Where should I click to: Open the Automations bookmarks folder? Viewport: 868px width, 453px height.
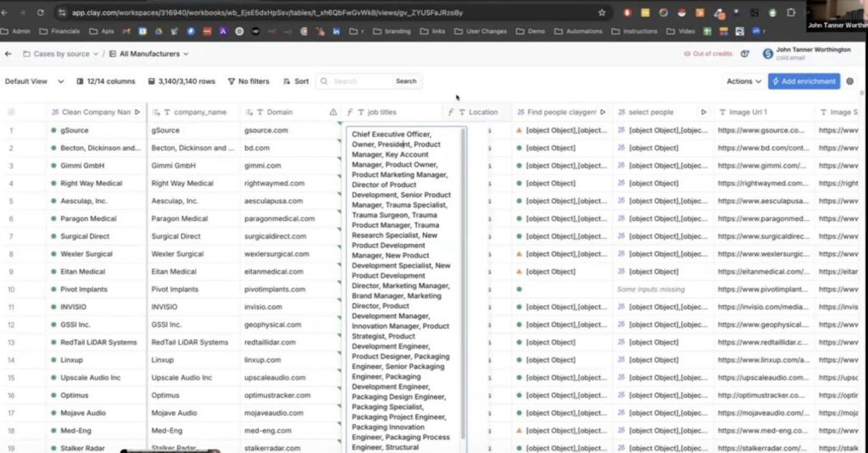point(578,31)
